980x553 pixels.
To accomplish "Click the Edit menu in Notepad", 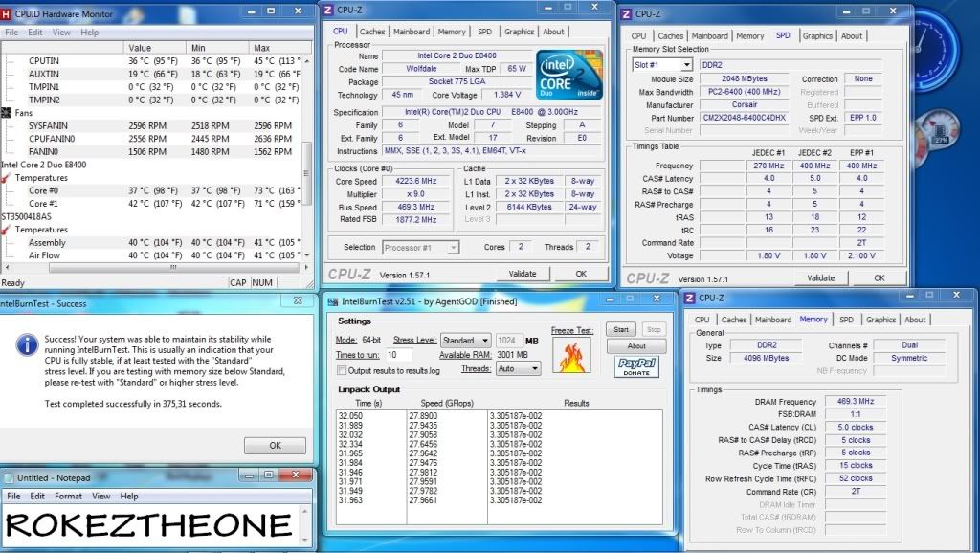I will click(37, 497).
